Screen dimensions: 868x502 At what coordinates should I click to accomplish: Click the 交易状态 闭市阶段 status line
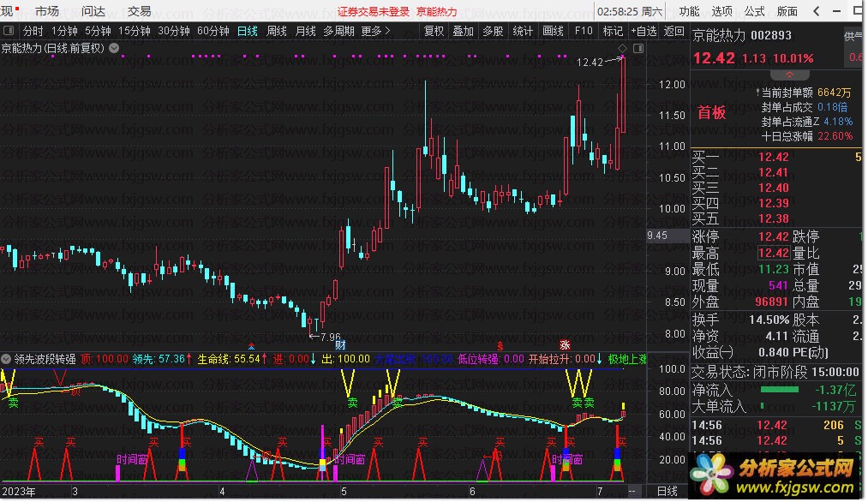click(775, 372)
